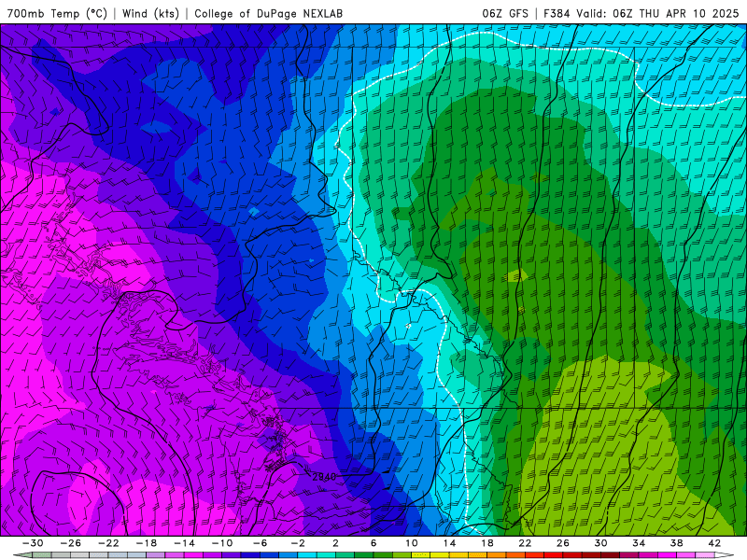Click the "700mb Temp (°C)" title text
The width and height of the screenshot is (747, 560).
pyautogui.click(x=57, y=13)
